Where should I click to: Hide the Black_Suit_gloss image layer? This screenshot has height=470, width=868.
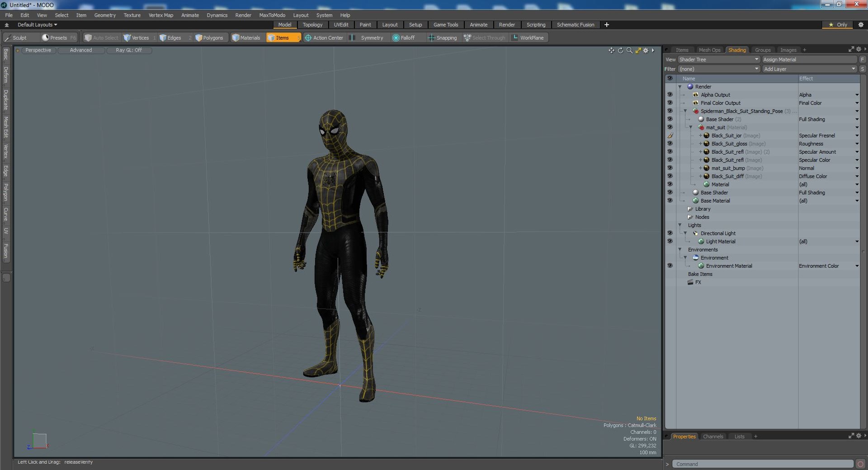670,144
